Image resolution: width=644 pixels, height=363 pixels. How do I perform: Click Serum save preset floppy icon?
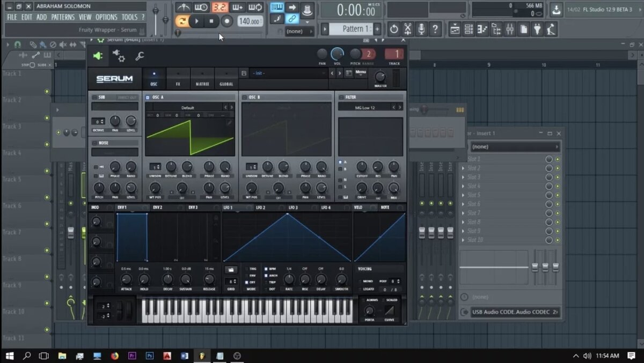click(244, 73)
